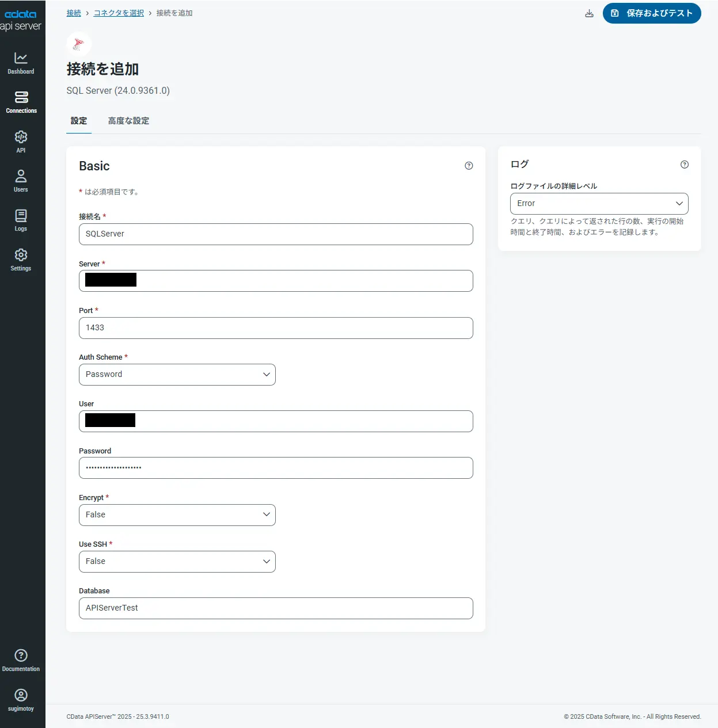Open the Auth Scheme dropdown

click(x=177, y=374)
